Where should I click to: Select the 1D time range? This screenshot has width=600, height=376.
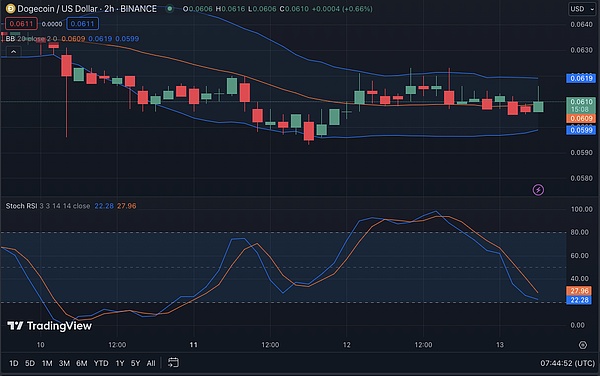click(x=13, y=363)
